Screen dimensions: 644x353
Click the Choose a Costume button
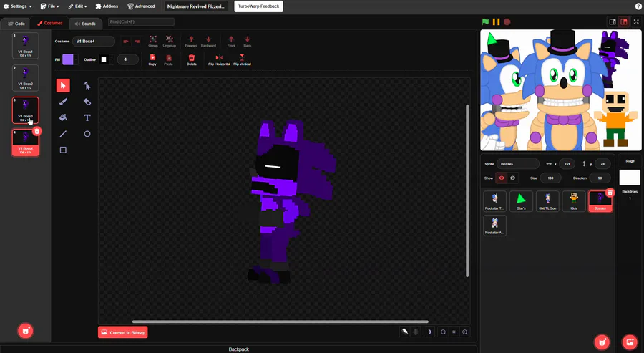[x=26, y=331]
